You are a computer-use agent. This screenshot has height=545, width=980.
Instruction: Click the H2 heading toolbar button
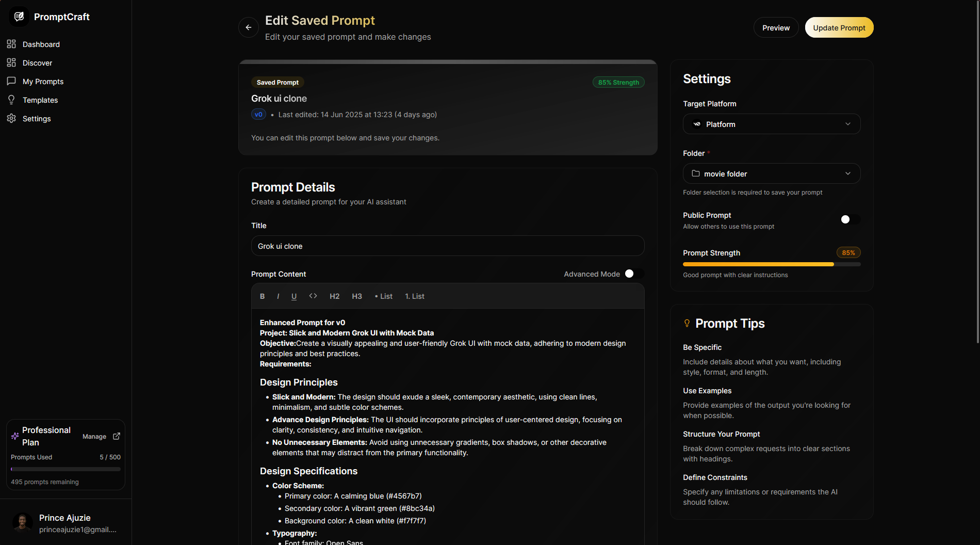coord(335,296)
